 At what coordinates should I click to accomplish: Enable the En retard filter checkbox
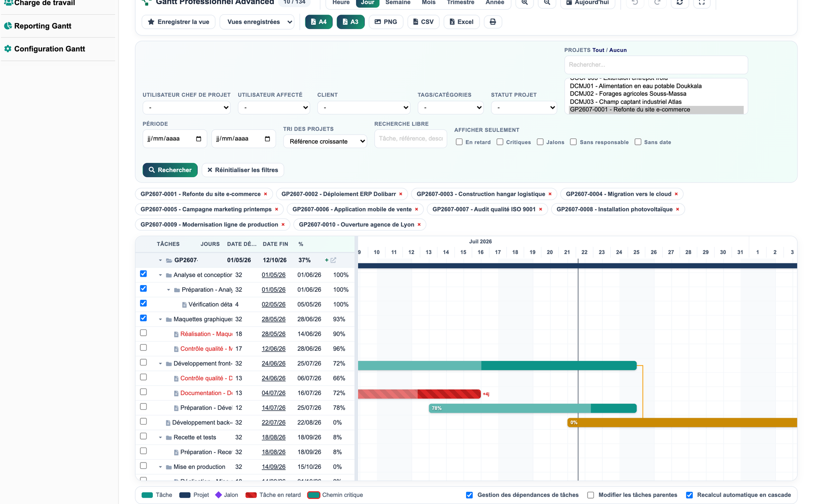click(x=459, y=142)
